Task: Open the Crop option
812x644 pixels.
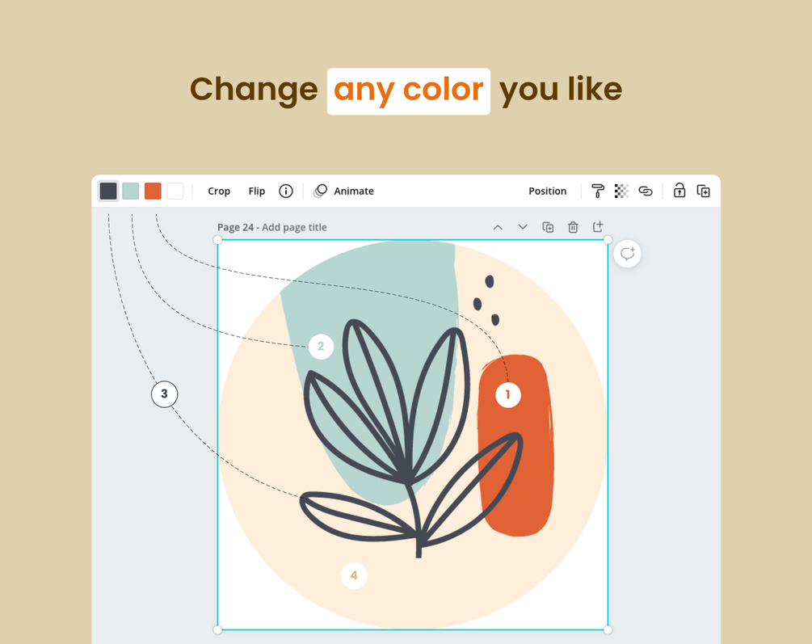Action: click(x=219, y=192)
